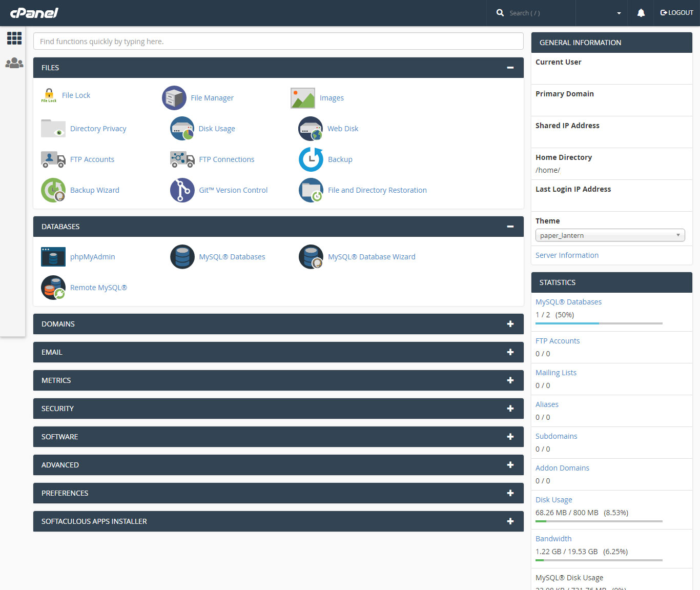
Task: Open the paper_lantern theme dropdown
Action: pos(610,235)
